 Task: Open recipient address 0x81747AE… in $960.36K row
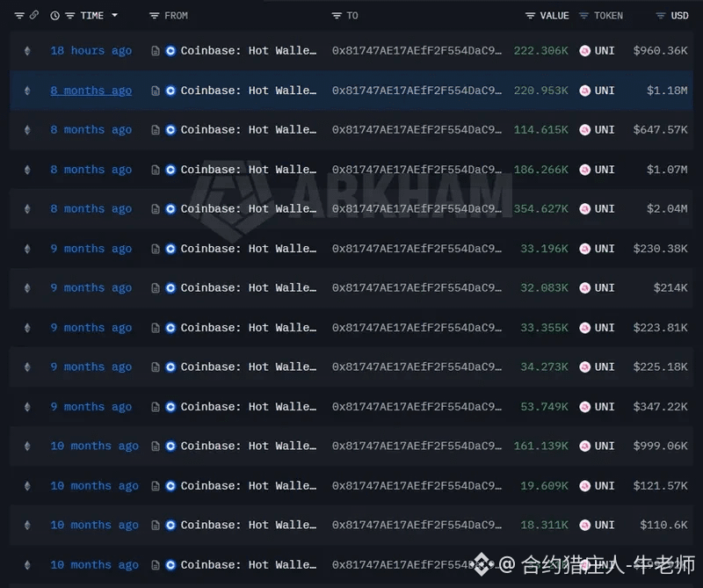coord(417,51)
